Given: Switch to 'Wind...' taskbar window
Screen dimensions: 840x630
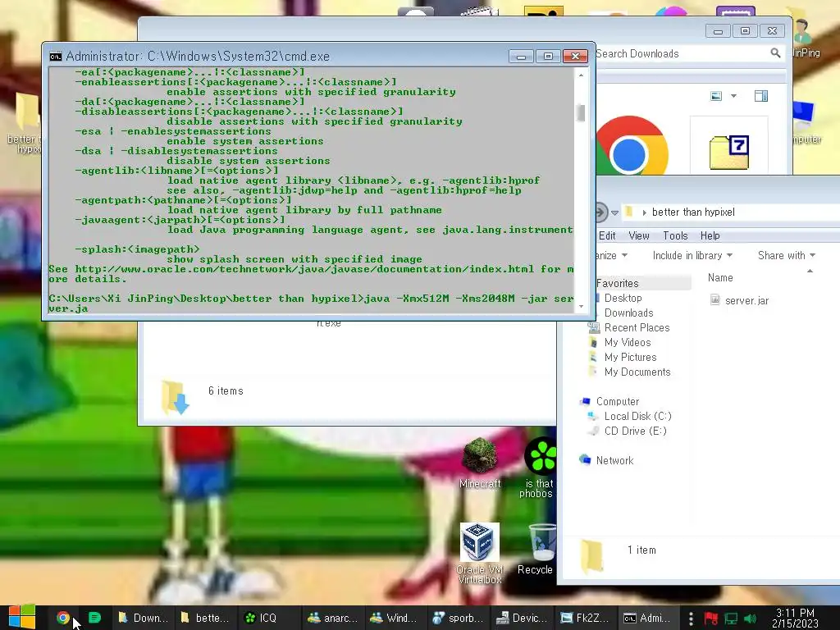Looking at the screenshot, I should coord(395,618).
